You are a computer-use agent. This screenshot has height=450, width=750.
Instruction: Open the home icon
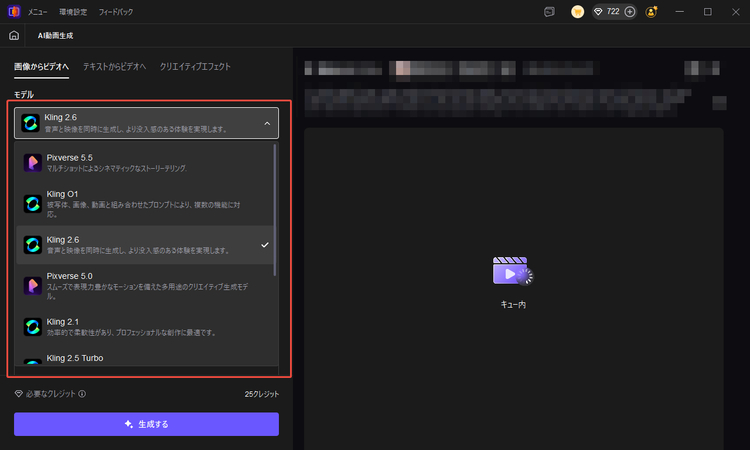[x=14, y=35]
